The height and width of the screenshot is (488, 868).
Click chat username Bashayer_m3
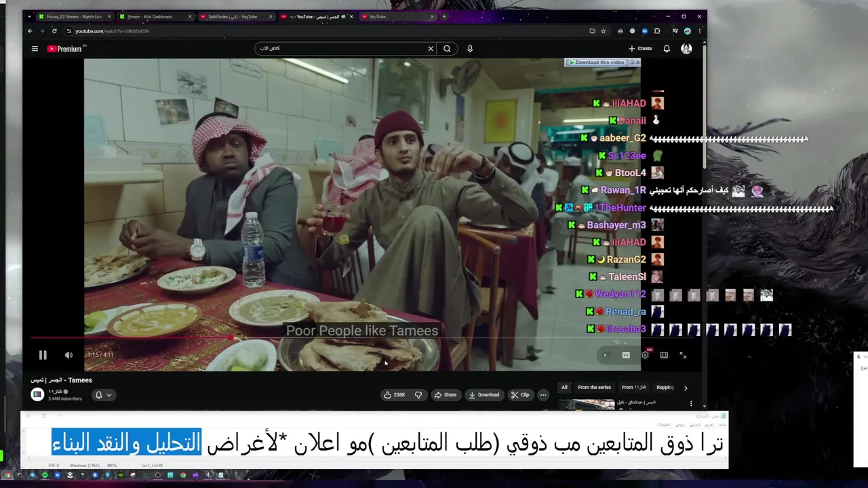[x=616, y=225]
